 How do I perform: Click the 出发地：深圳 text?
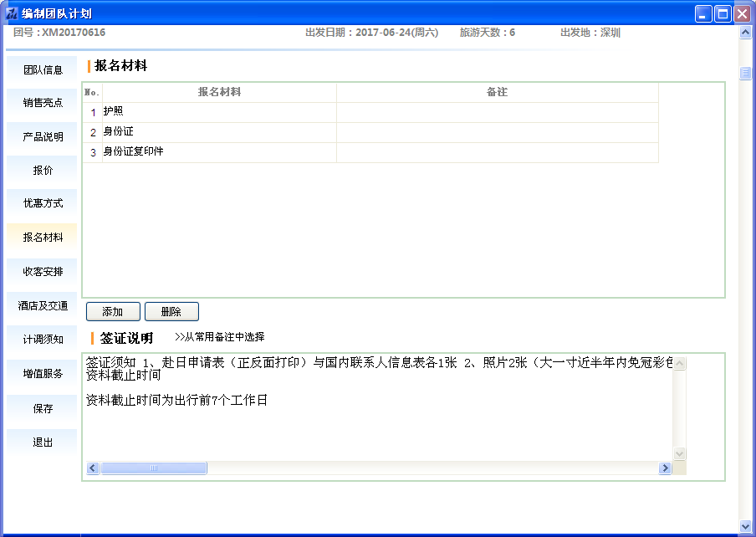coord(590,33)
